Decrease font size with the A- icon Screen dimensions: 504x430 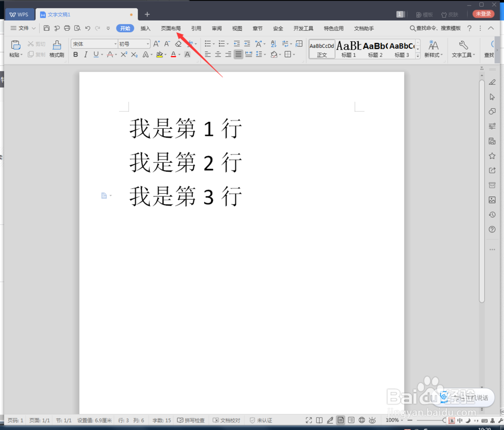pyautogui.click(x=167, y=44)
